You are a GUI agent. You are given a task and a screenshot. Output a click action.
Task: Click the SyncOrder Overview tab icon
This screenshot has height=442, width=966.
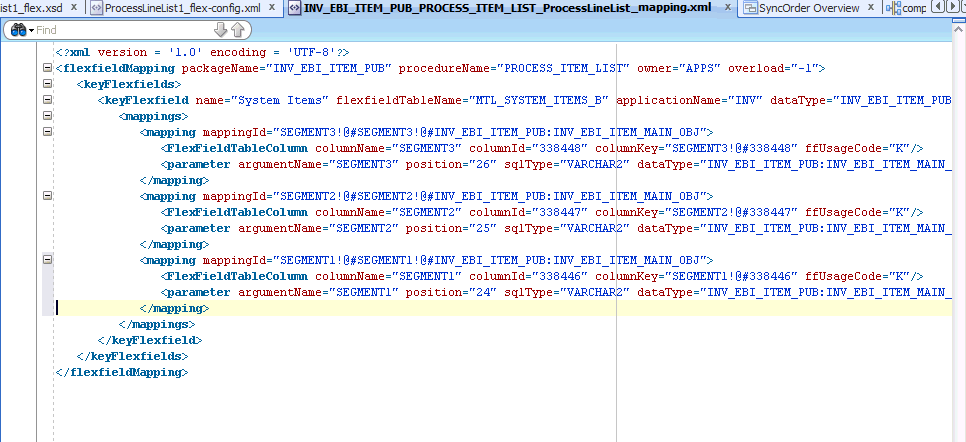click(750, 8)
